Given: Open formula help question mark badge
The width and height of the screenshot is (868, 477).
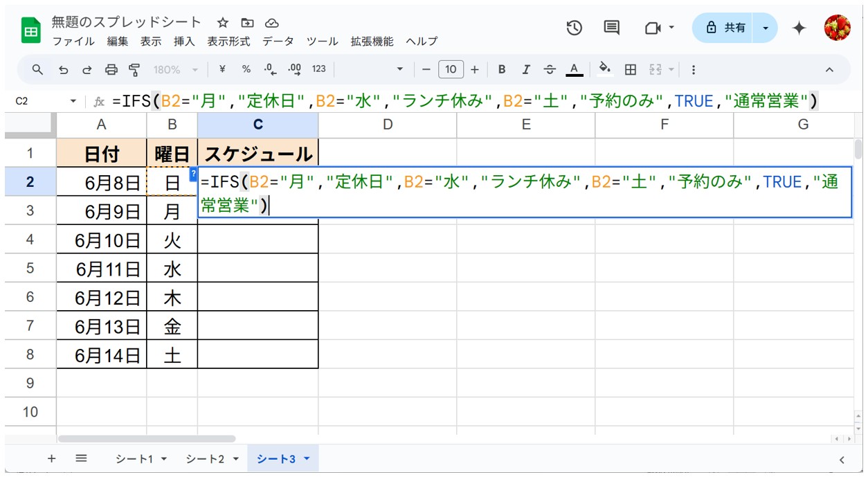Looking at the screenshot, I should [x=194, y=174].
